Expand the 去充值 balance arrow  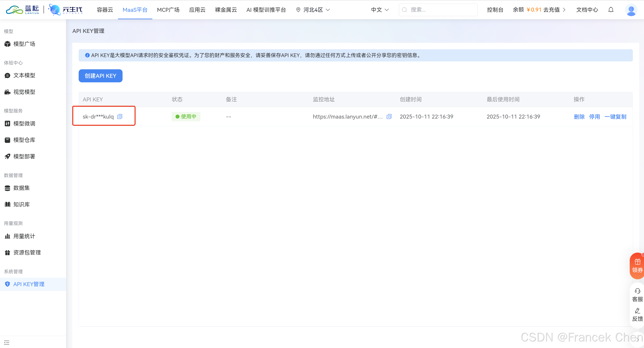pos(564,10)
